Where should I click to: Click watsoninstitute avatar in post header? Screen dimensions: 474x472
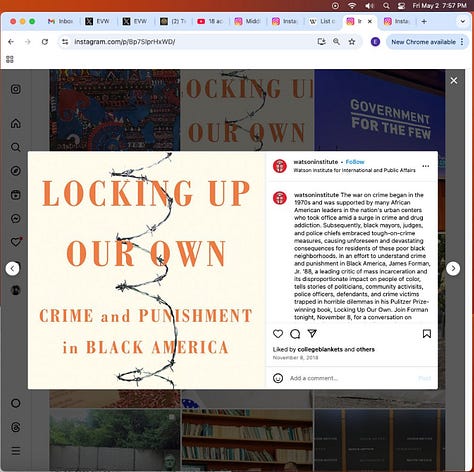point(280,166)
